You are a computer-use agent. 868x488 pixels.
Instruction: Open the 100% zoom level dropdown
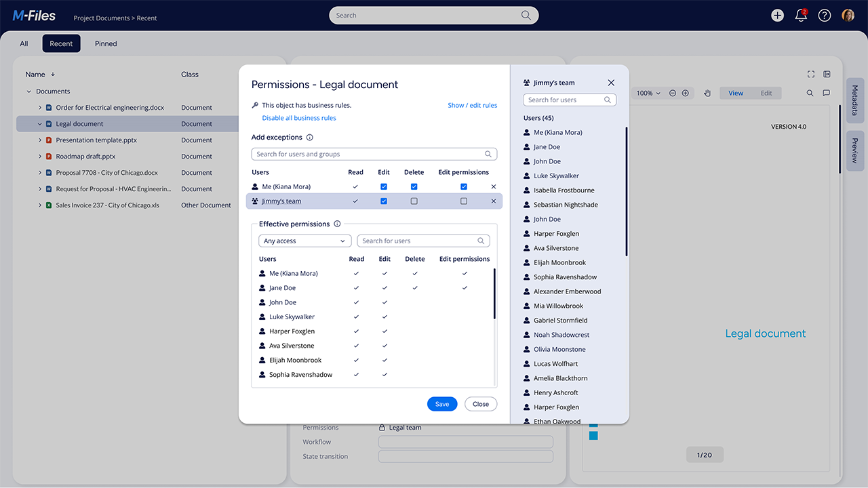click(648, 93)
